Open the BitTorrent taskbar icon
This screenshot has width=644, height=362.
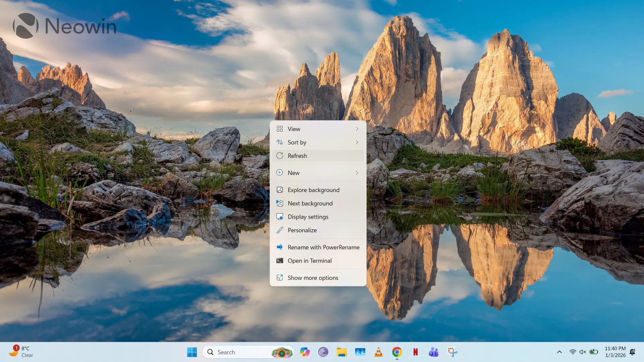(x=323, y=352)
